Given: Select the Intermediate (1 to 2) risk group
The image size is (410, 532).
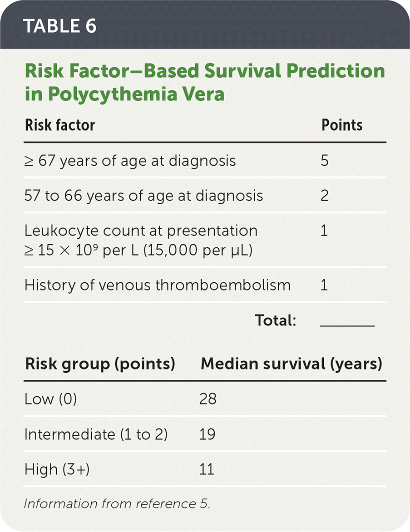Looking at the screenshot, I should pos(96,434).
